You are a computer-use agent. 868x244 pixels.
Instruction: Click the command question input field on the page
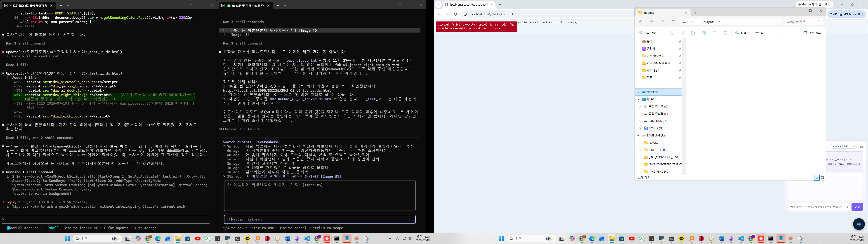tap(819, 207)
